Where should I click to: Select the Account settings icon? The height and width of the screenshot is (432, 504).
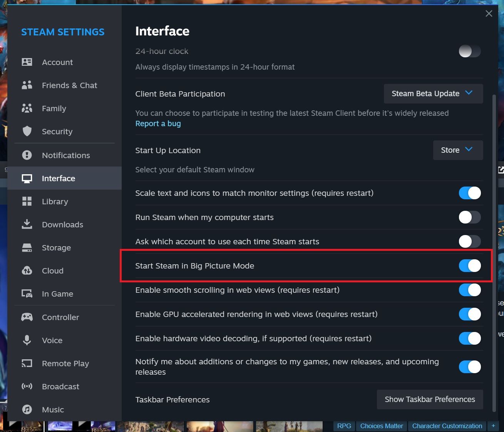point(27,62)
